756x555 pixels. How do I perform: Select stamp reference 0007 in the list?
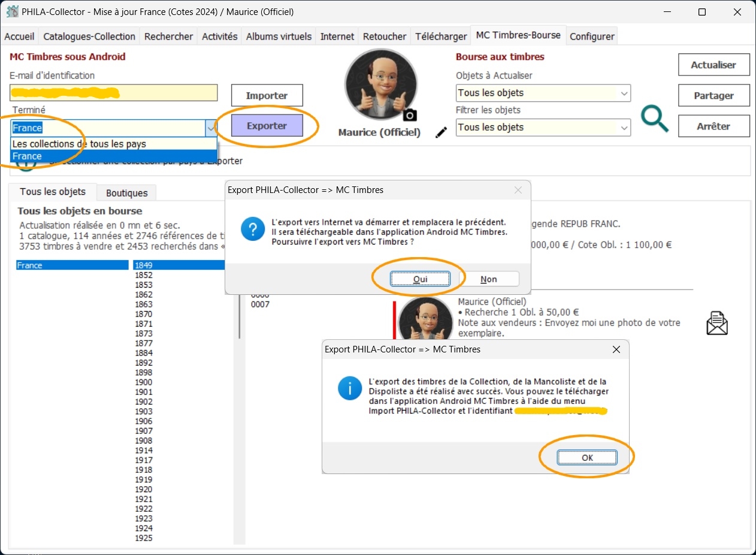[261, 304]
